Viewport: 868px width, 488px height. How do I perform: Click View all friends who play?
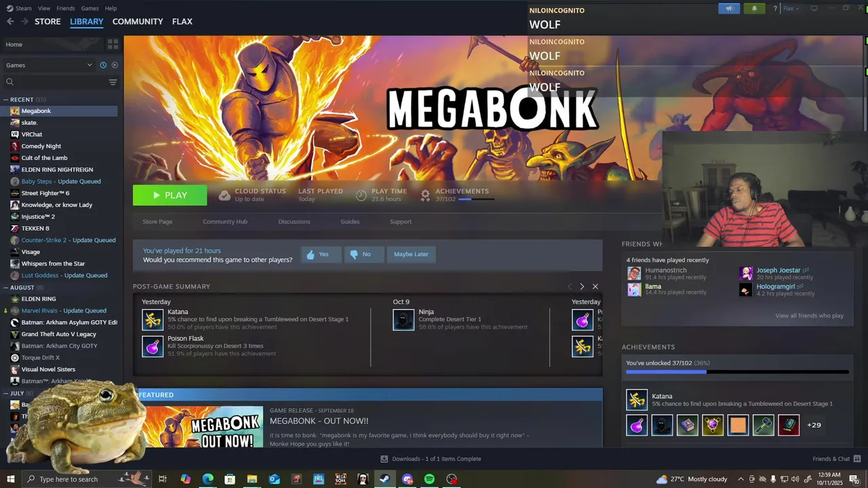[809, 316]
